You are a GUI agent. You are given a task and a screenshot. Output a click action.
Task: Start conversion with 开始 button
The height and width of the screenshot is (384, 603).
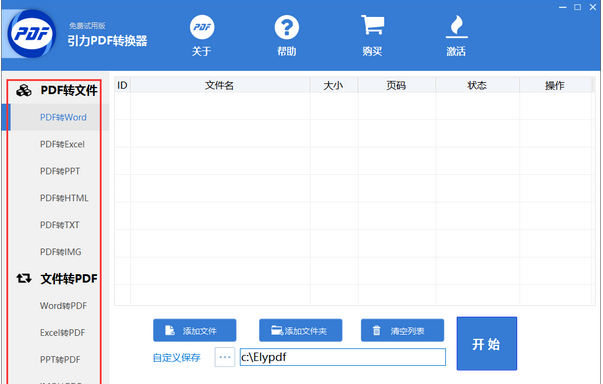(x=487, y=344)
